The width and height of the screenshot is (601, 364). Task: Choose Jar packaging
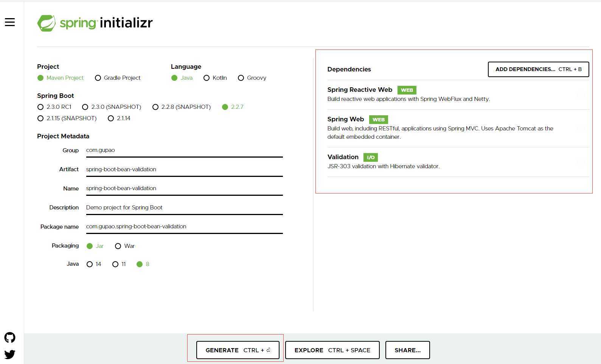(x=95, y=246)
